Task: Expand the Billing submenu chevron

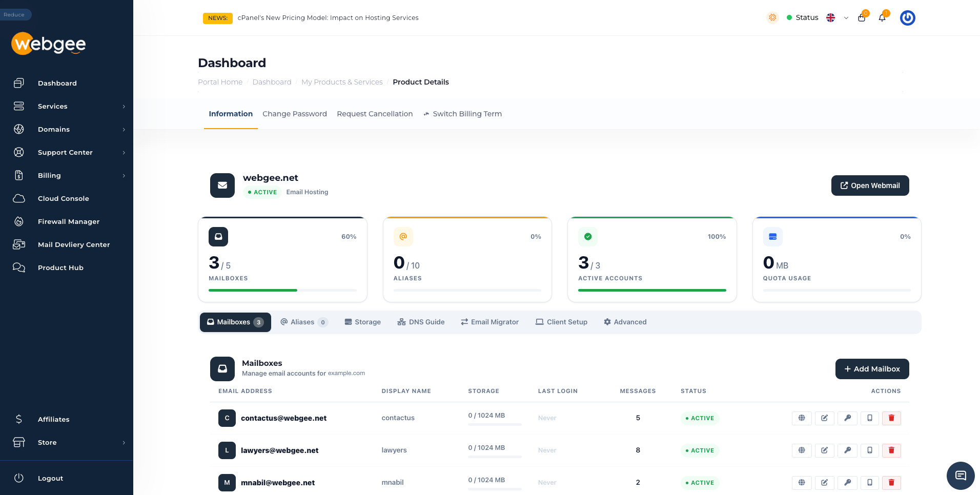Action: [x=124, y=176]
